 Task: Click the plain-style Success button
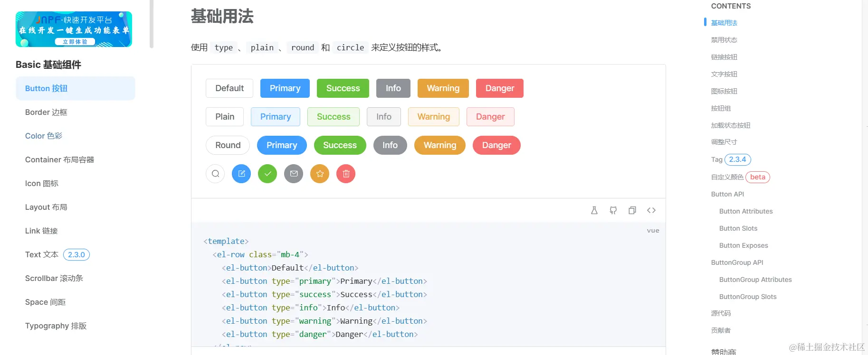(334, 117)
